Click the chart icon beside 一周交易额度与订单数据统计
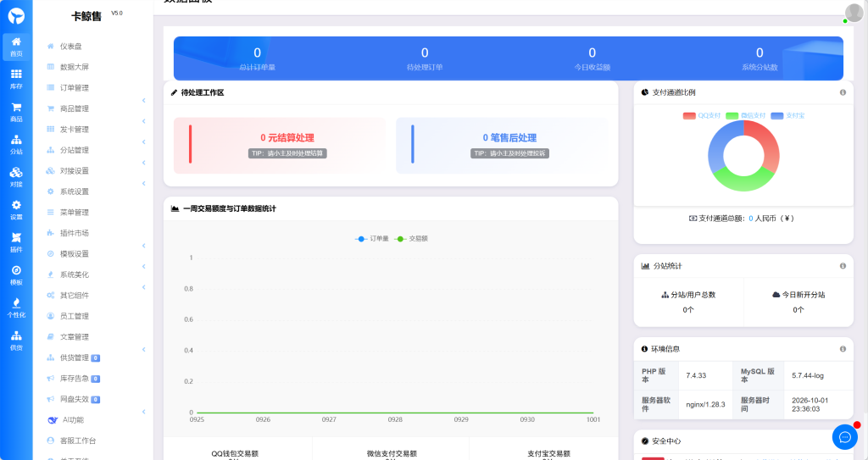Image resolution: width=868 pixels, height=460 pixels. [x=175, y=208]
